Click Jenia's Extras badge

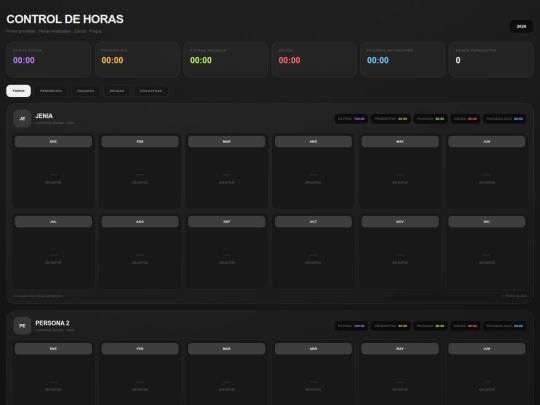coord(351,119)
